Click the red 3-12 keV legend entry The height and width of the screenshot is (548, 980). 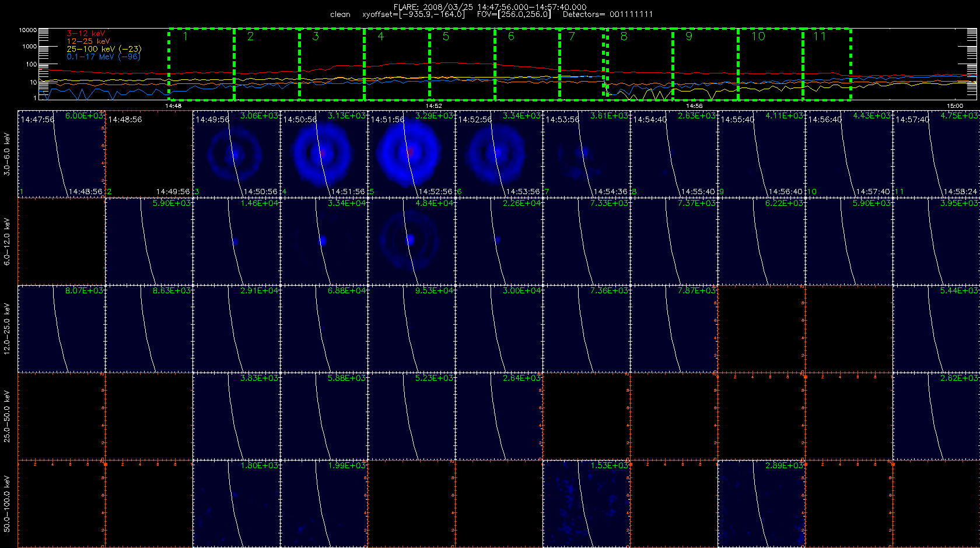(86, 34)
